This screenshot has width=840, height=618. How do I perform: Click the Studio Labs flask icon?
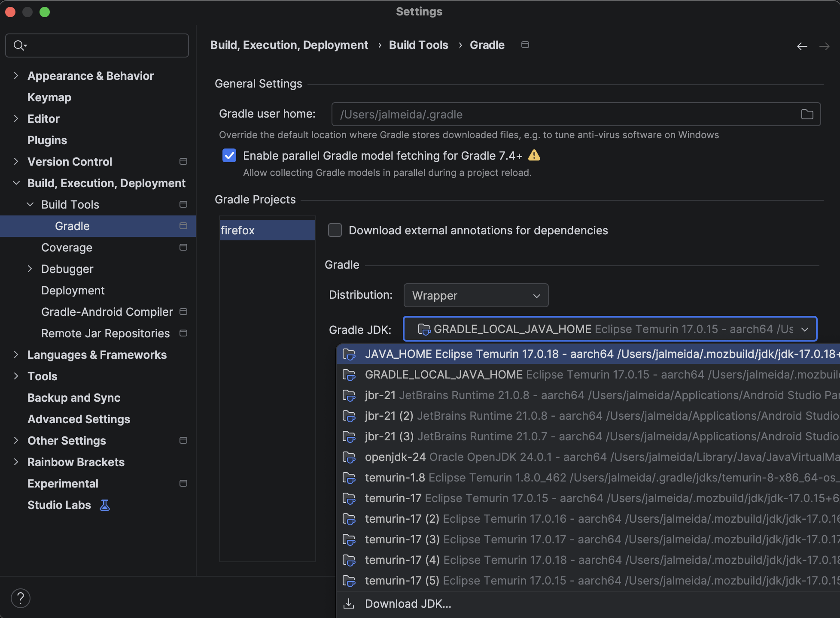(x=104, y=505)
